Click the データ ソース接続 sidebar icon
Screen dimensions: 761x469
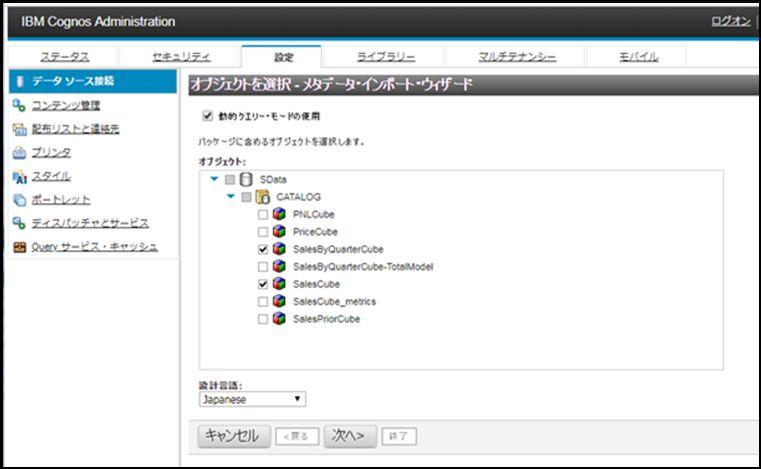click(20, 81)
